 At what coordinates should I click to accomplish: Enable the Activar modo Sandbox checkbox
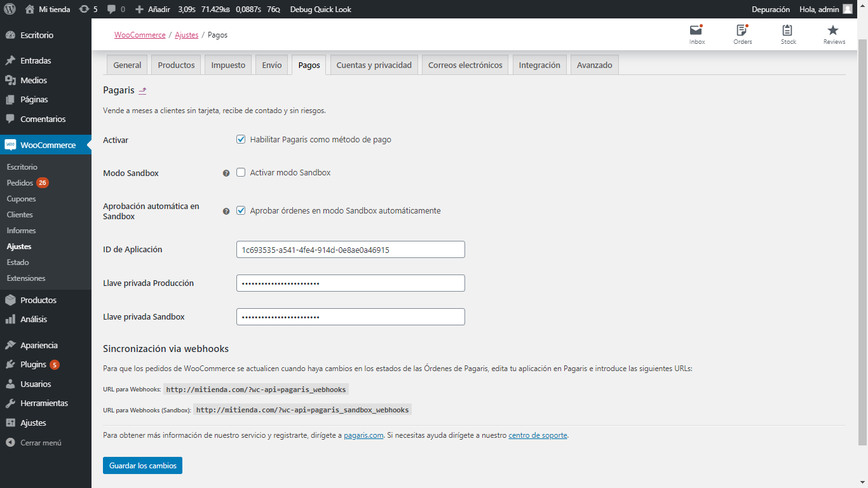pos(241,172)
